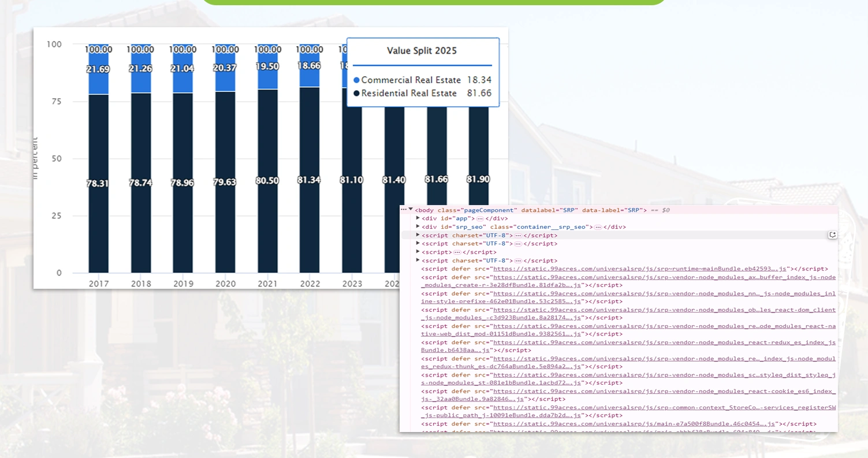The width and height of the screenshot is (868, 458).
Task: Expand the div with id "srp_seo"
Action: 418,226
